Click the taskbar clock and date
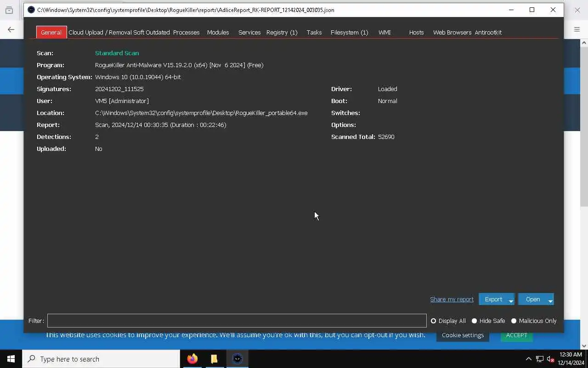 [x=571, y=359]
